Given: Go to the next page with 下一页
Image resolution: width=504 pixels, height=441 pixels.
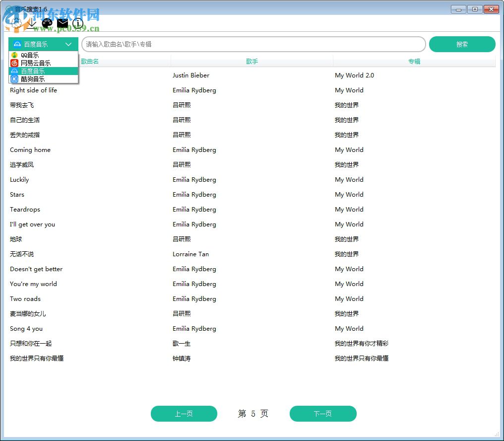Looking at the screenshot, I should (x=323, y=414).
